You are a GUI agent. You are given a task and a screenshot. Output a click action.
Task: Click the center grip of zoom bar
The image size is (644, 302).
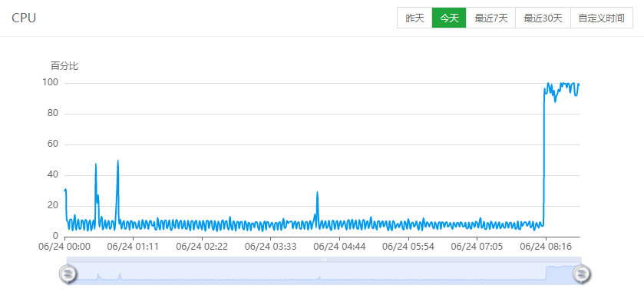pyautogui.click(x=324, y=259)
